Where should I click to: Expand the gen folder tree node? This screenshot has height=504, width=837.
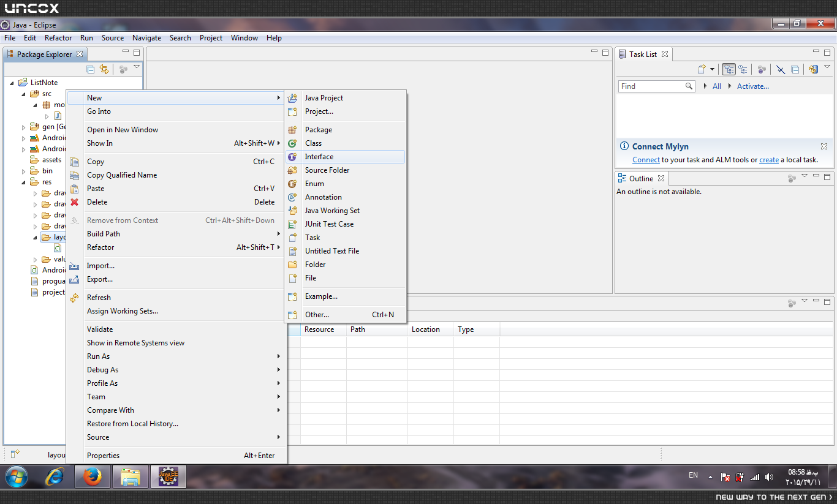tap(24, 127)
